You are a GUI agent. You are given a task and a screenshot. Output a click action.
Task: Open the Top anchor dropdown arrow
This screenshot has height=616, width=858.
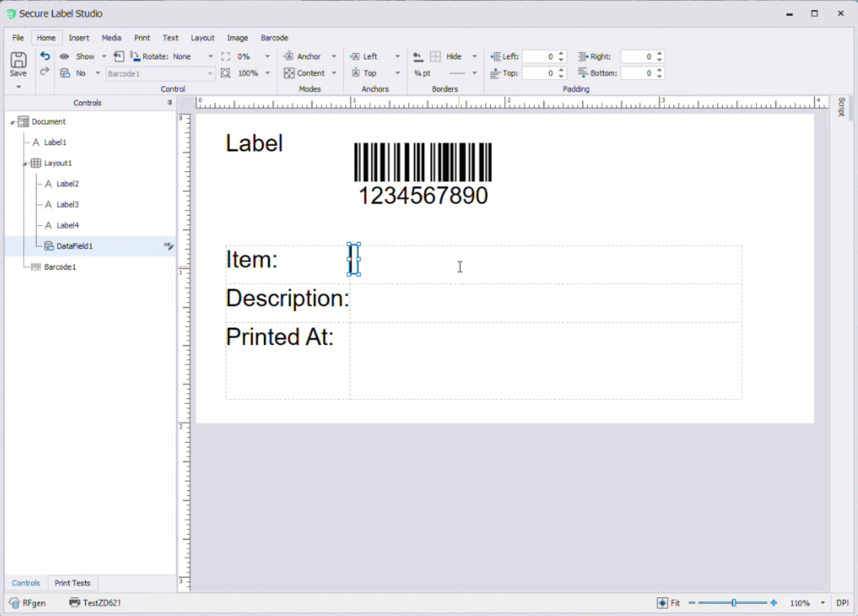(397, 73)
